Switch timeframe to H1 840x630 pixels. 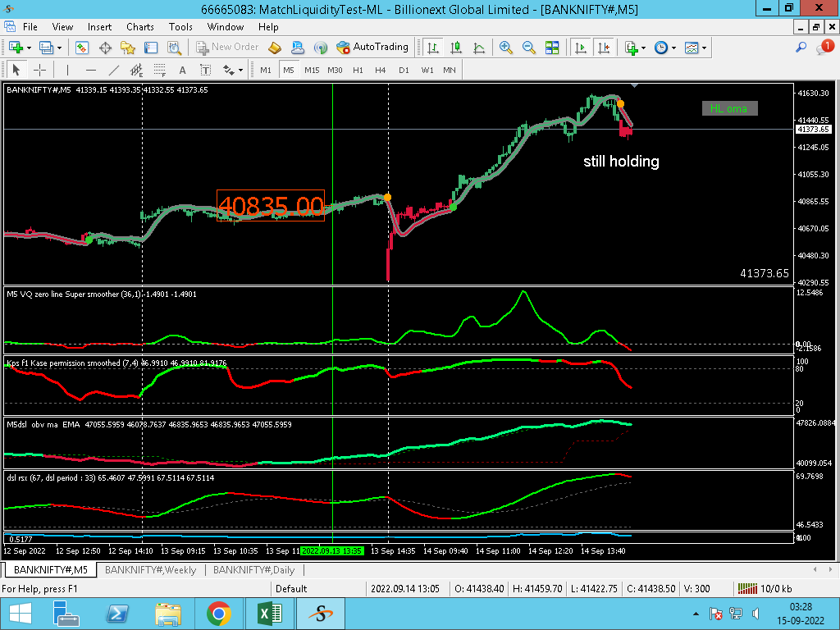click(x=358, y=70)
